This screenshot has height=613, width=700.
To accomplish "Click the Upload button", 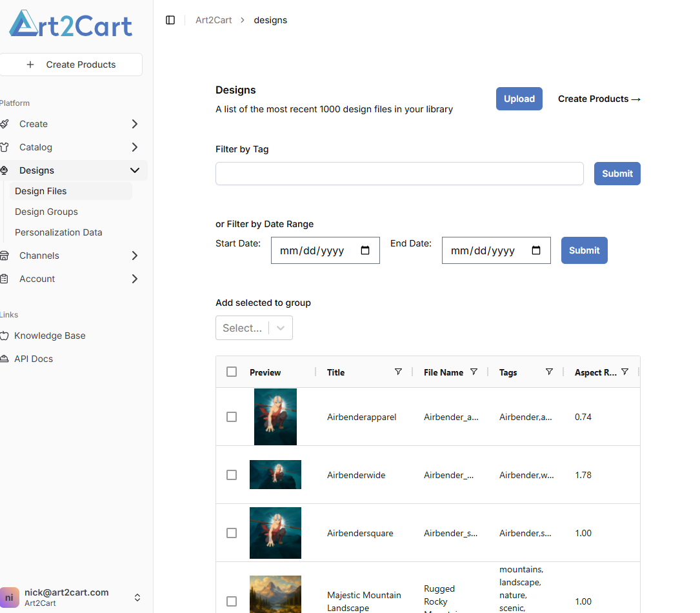I will coord(519,99).
